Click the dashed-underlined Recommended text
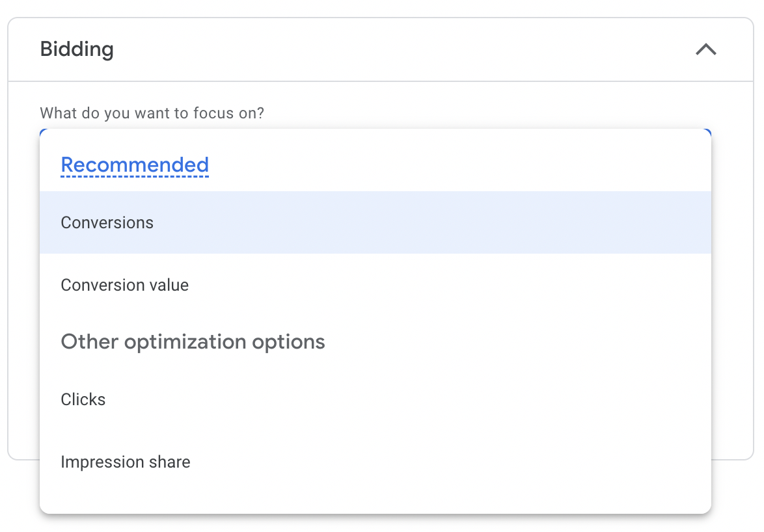Screen dimensions: 764x532 point(134,165)
